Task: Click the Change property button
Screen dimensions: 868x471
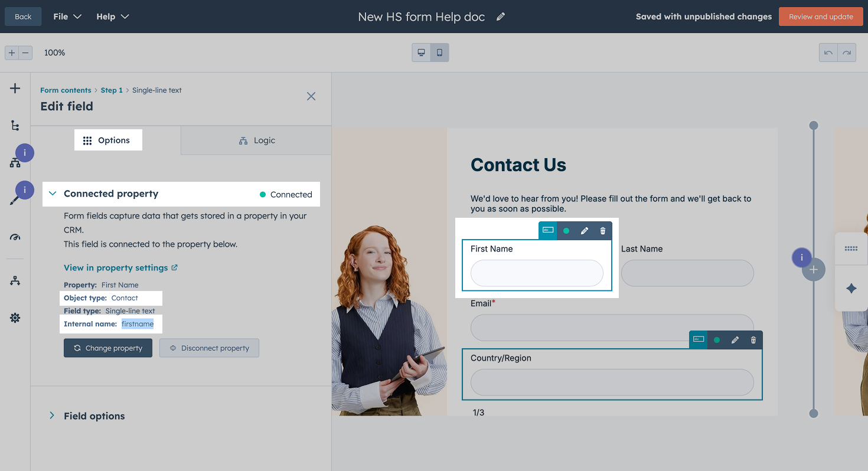Action: (107, 348)
